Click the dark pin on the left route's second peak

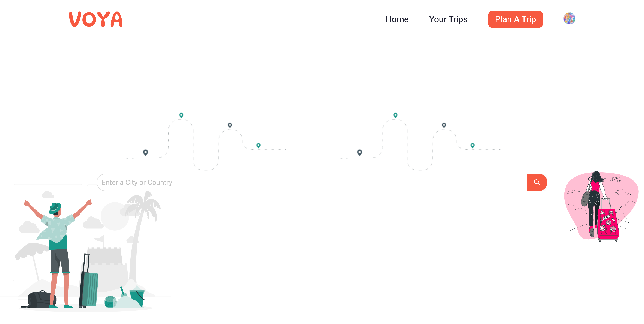(230, 125)
